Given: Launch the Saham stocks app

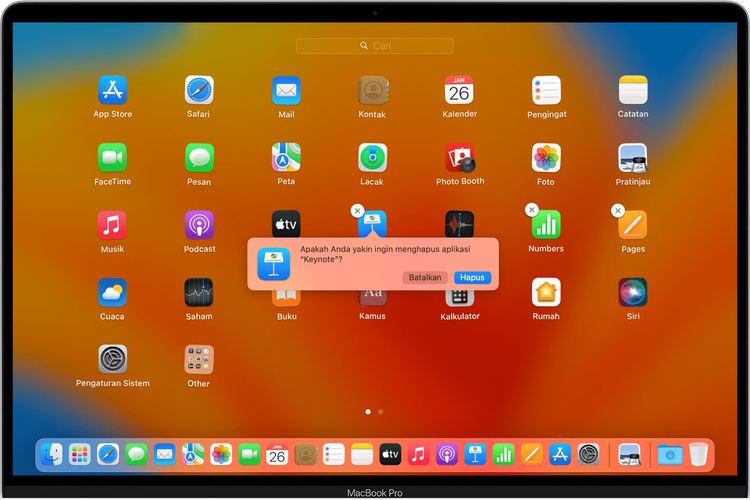Looking at the screenshot, I should pyautogui.click(x=199, y=293).
